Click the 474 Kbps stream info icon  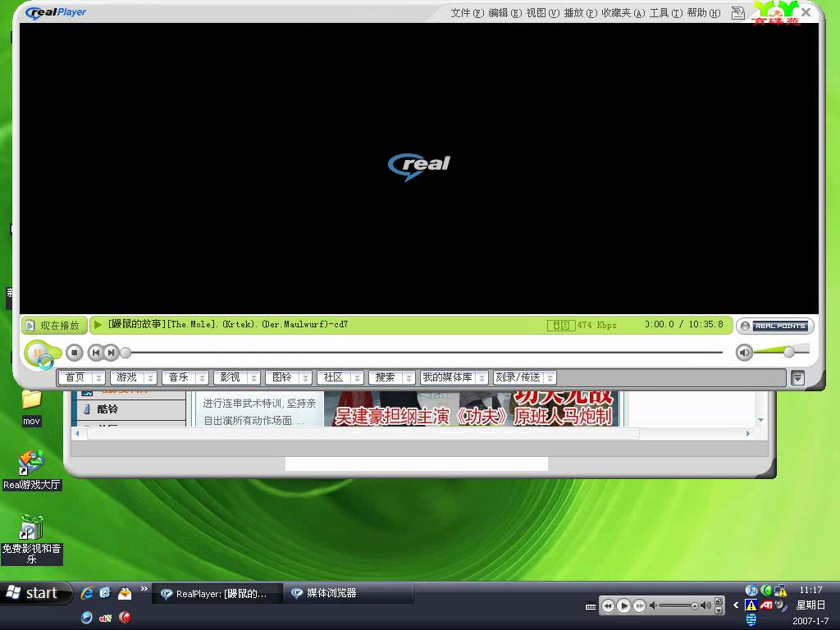point(561,325)
